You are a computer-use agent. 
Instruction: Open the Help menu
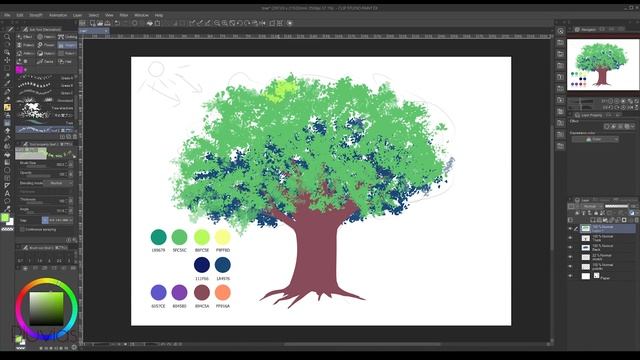point(159,15)
